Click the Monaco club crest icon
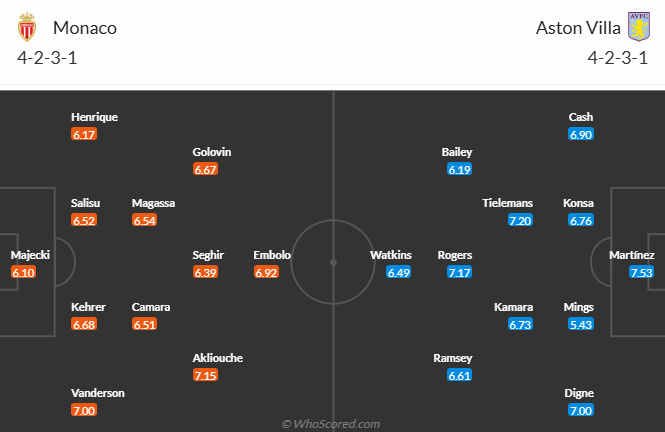Image resolution: width=665 pixels, height=432 pixels. pos(28,27)
